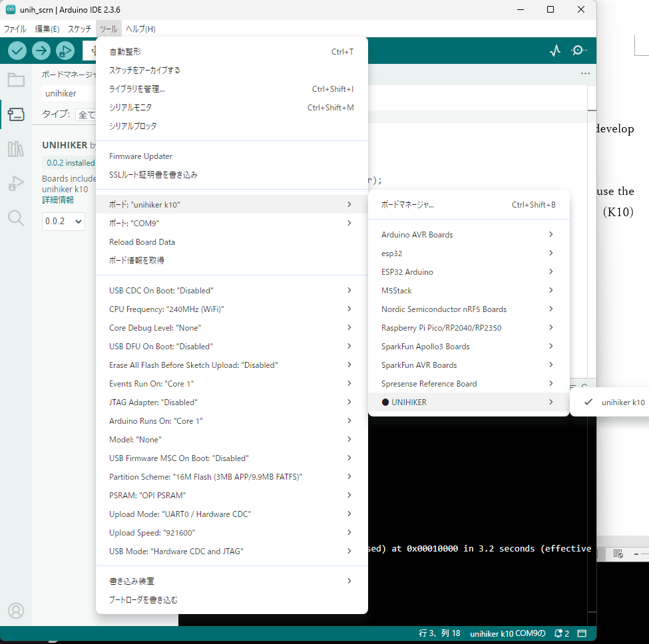Choose シリアルモニタ from the tools menu

(130, 107)
